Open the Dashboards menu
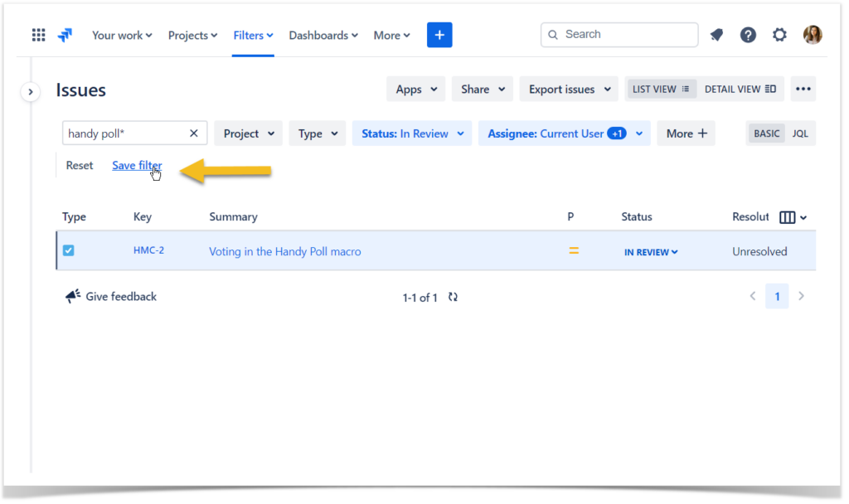The image size is (849, 504). pyautogui.click(x=323, y=35)
